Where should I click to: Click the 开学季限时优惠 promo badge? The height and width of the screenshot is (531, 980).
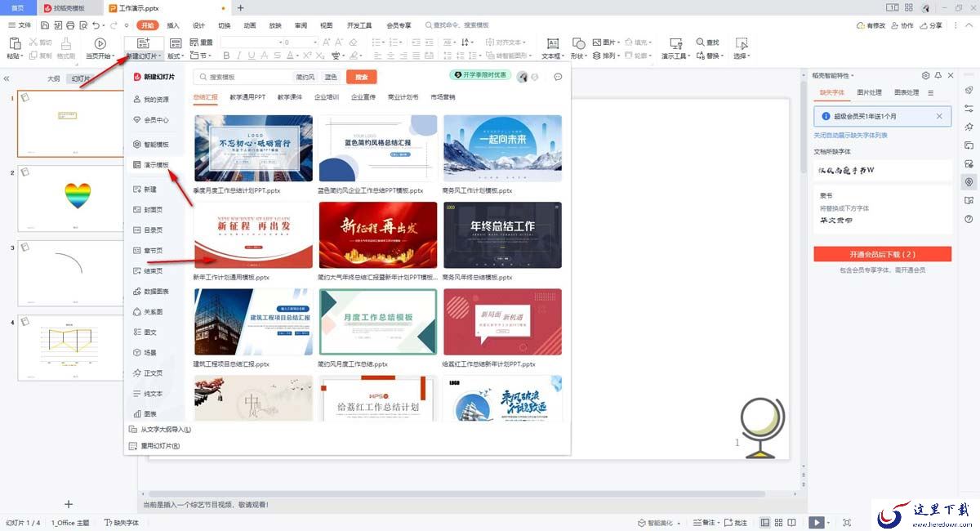click(x=481, y=75)
